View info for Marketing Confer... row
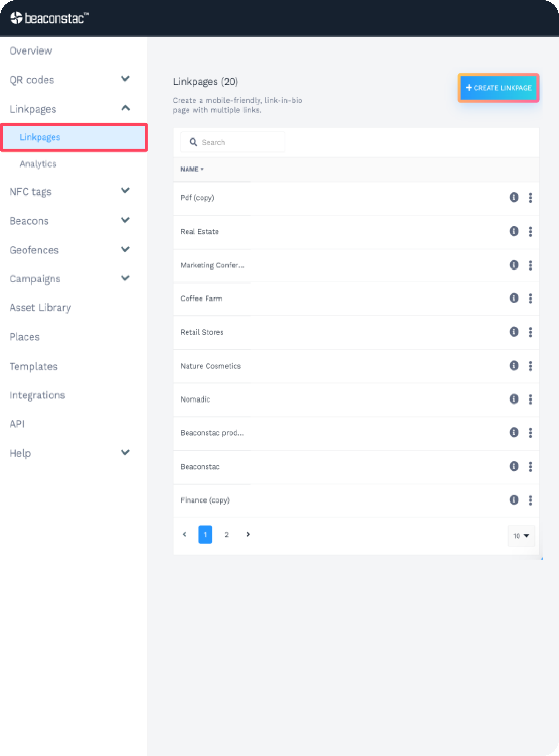 point(514,265)
